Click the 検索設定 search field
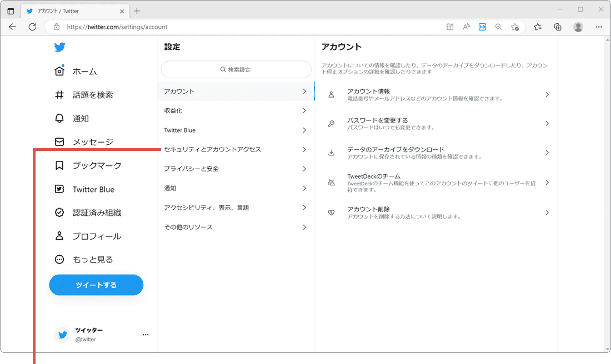The height and width of the screenshot is (364, 611). [x=236, y=69]
